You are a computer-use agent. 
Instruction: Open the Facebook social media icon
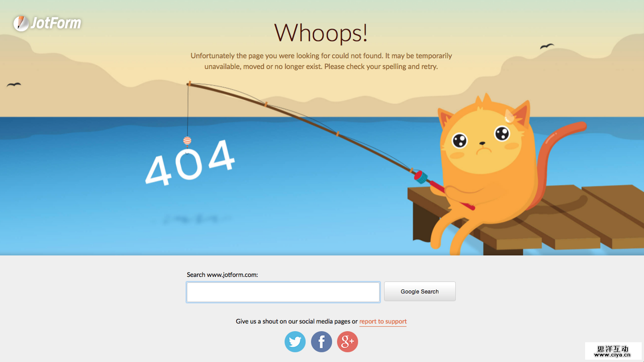(x=322, y=342)
